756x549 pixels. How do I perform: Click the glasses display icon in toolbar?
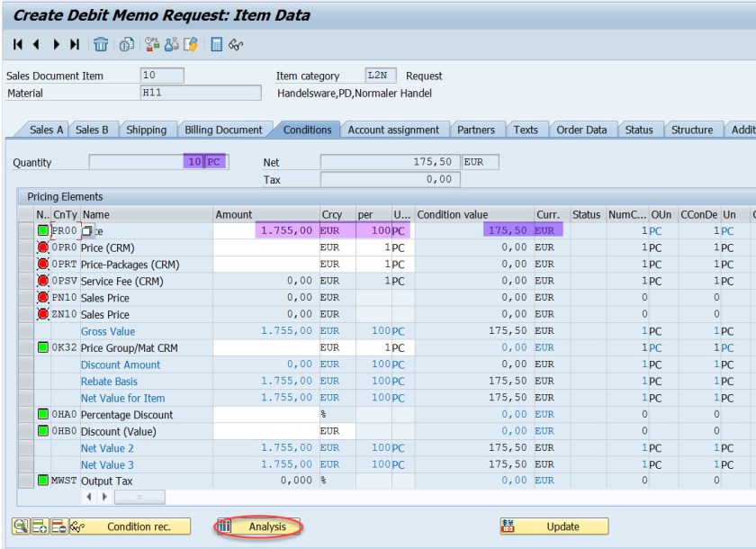pos(236,44)
